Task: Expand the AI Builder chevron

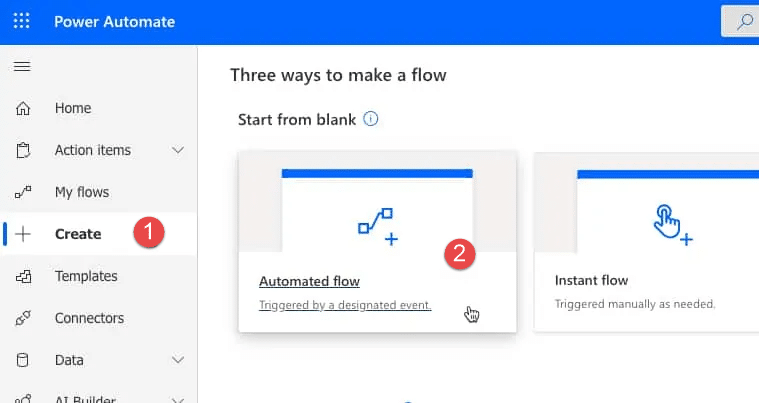Action: click(178, 400)
